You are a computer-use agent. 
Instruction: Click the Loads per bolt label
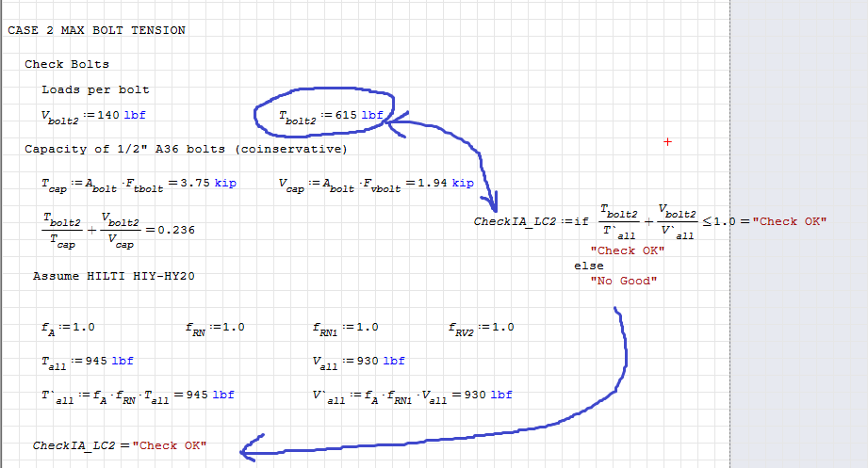click(x=95, y=89)
